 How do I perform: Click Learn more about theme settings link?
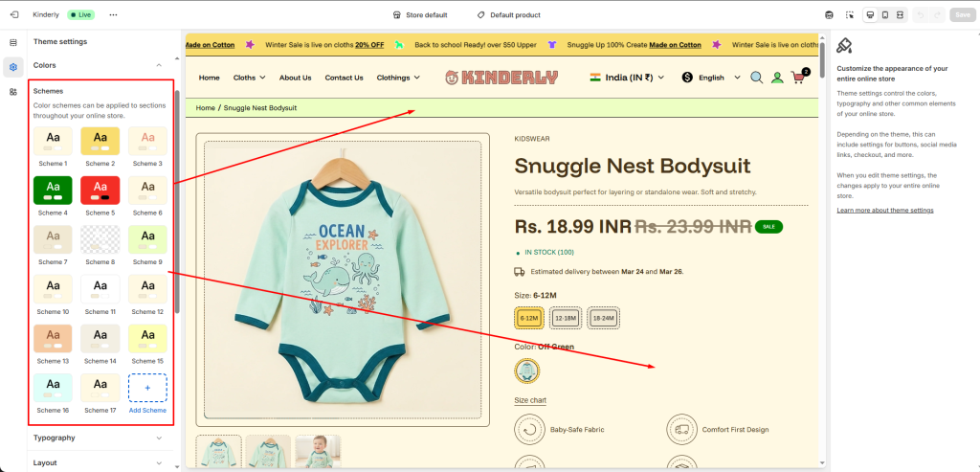pos(885,210)
